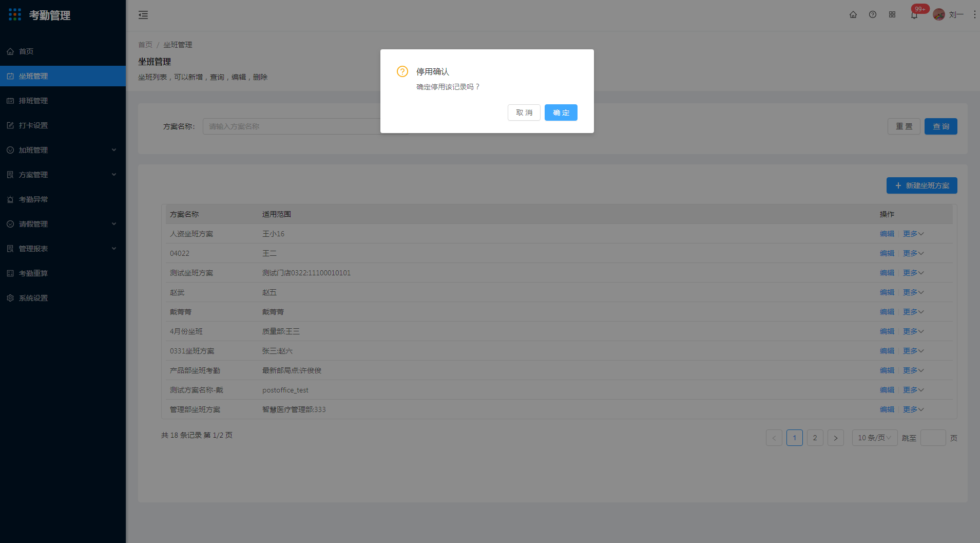Click user avatar 刘一
This screenshot has height=543, width=980.
pyautogui.click(x=939, y=14)
